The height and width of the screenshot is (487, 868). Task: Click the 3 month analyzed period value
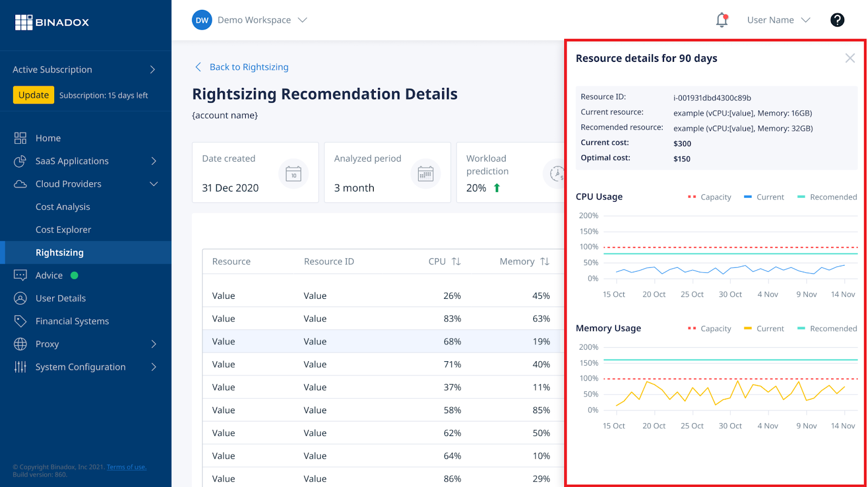[x=354, y=188]
